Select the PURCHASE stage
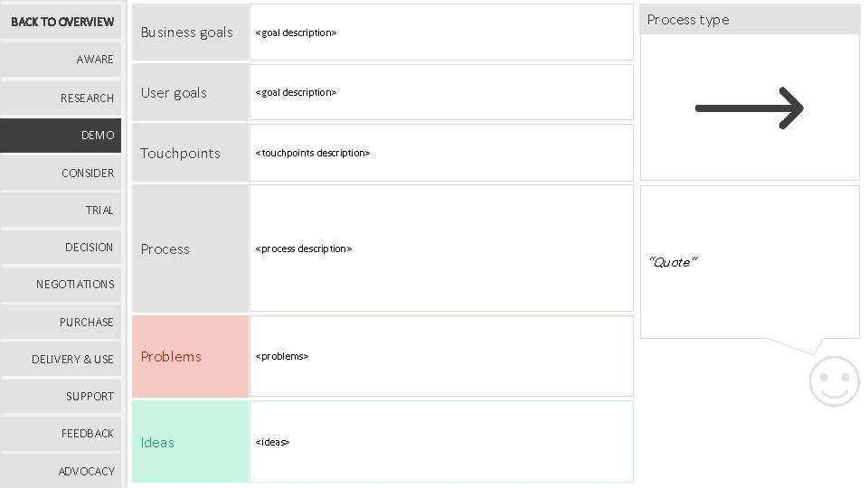The width and height of the screenshot is (868, 488). (61, 322)
